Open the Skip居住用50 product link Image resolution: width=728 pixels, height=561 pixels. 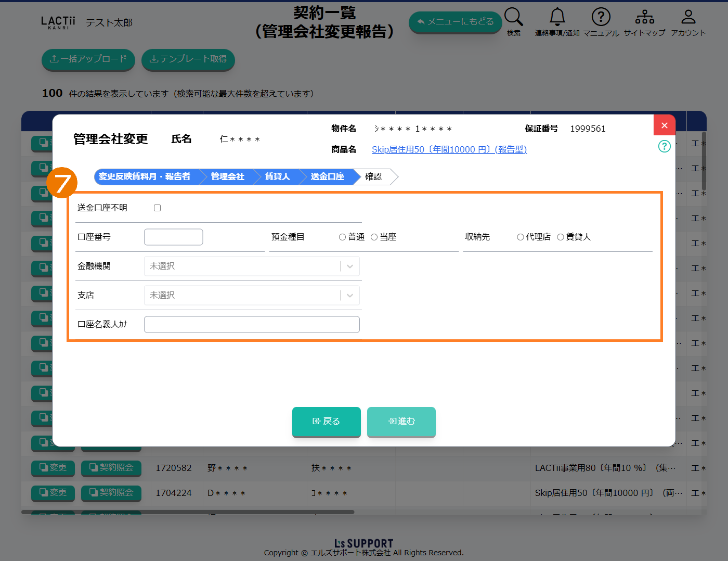(x=449, y=150)
